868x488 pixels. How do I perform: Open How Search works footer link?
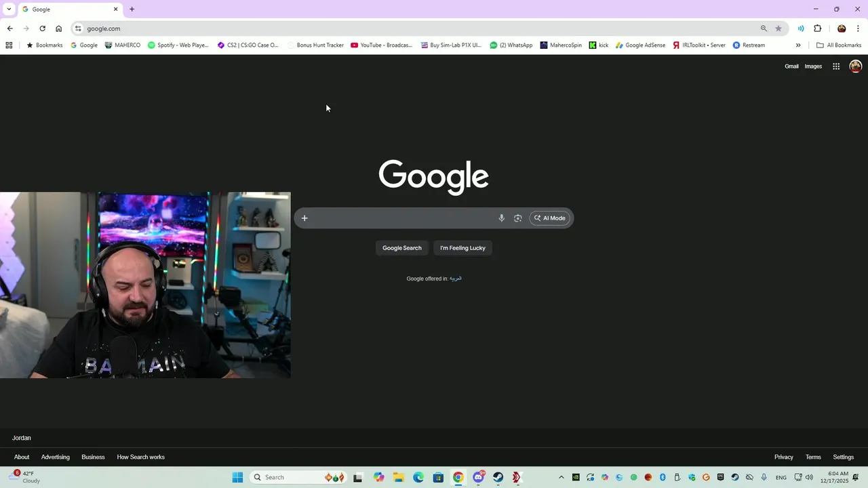pos(141,457)
